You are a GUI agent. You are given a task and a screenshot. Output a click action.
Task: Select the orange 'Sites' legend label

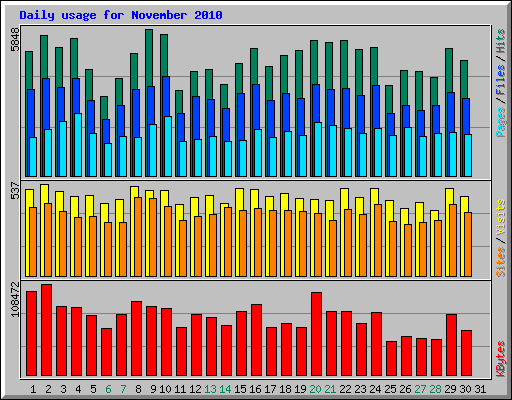501,262
